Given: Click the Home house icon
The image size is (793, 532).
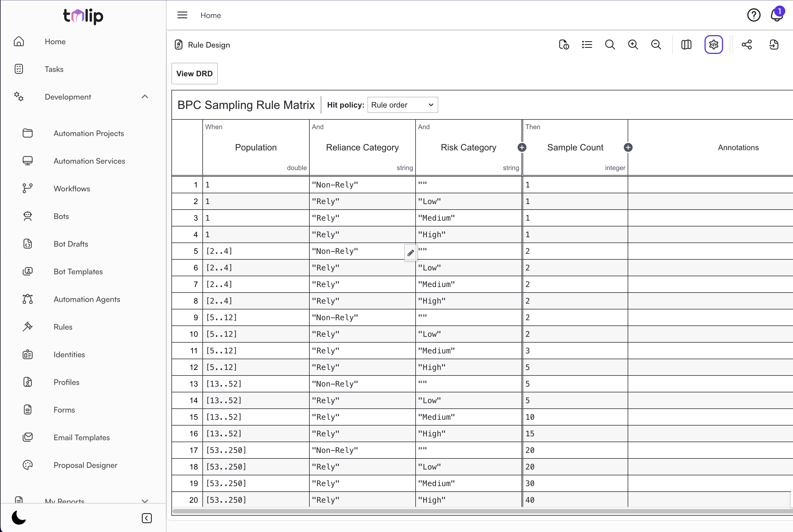Looking at the screenshot, I should click(x=19, y=41).
